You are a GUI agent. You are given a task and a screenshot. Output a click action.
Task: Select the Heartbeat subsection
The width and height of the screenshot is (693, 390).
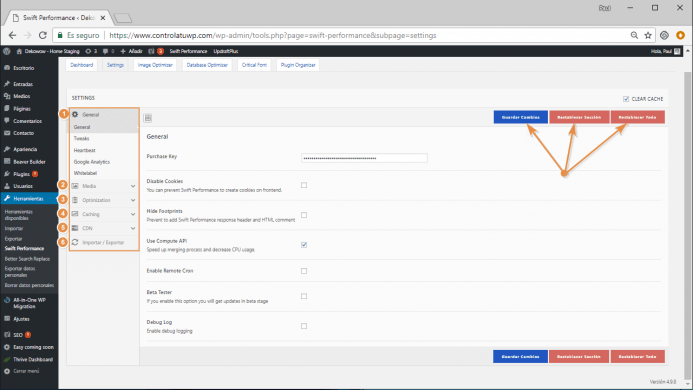pyautogui.click(x=84, y=150)
